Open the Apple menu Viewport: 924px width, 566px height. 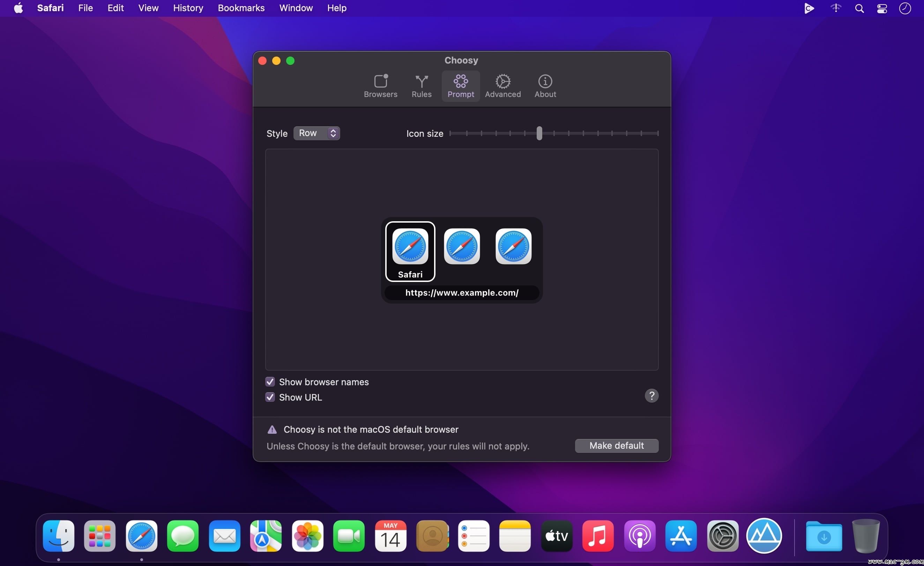[18, 8]
